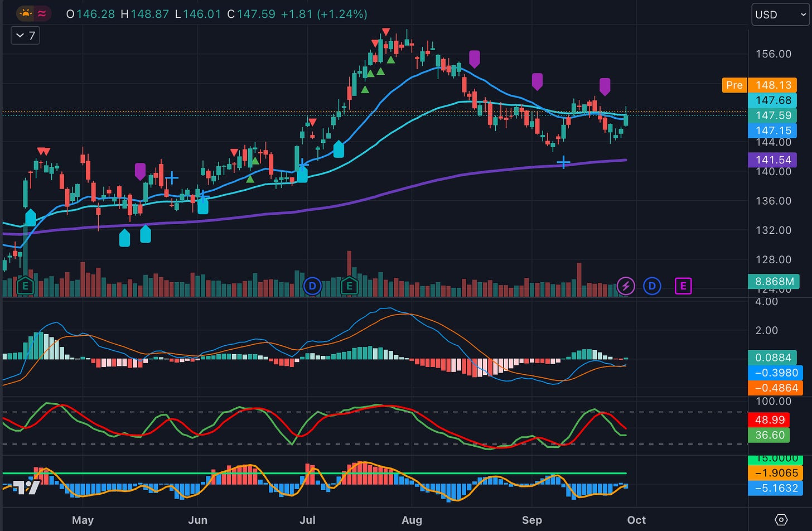This screenshot has height=531, width=812.
Task: Click the red down-triangle in mid-June
Action: click(x=234, y=152)
